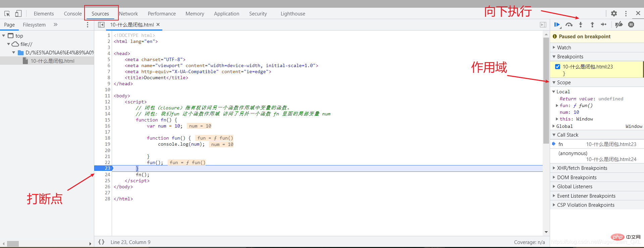Expand the Global scope
The image size is (644, 248).
coord(554,126)
